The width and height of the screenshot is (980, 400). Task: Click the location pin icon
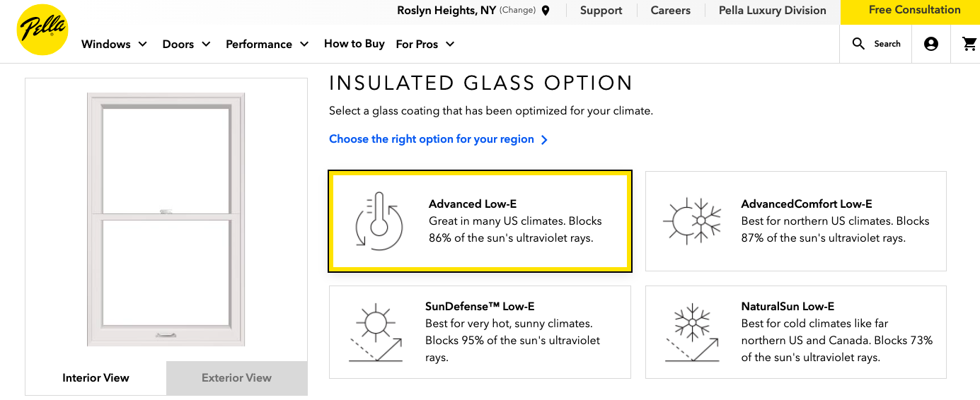coord(546,11)
